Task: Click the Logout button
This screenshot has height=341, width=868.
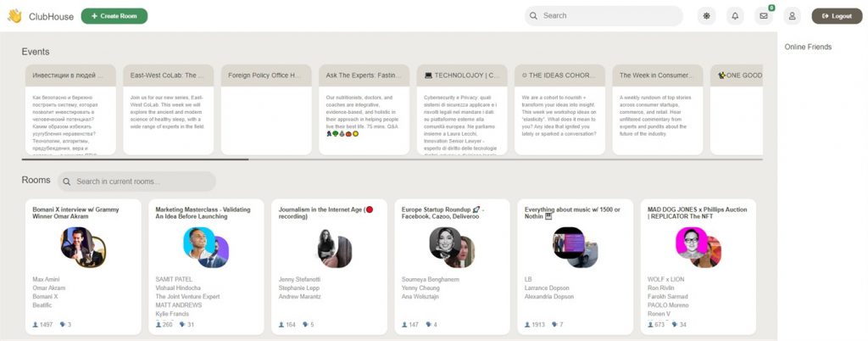Action: coord(837,16)
